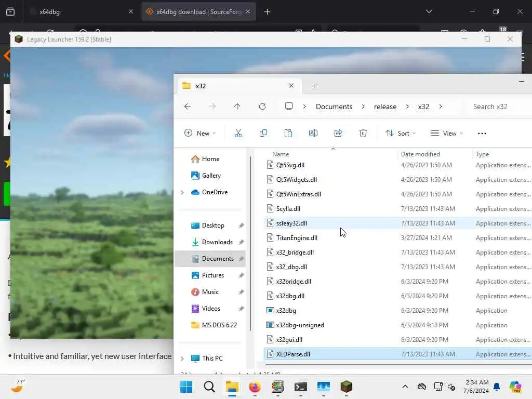Click the Minecraft block taskbar icon
532x399 pixels.
347,387
